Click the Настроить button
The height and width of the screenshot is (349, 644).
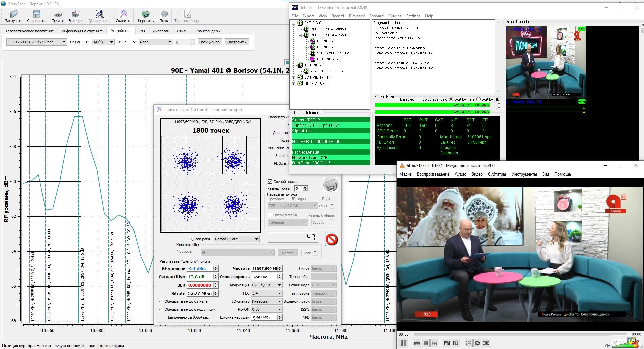pyautogui.click(x=236, y=42)
